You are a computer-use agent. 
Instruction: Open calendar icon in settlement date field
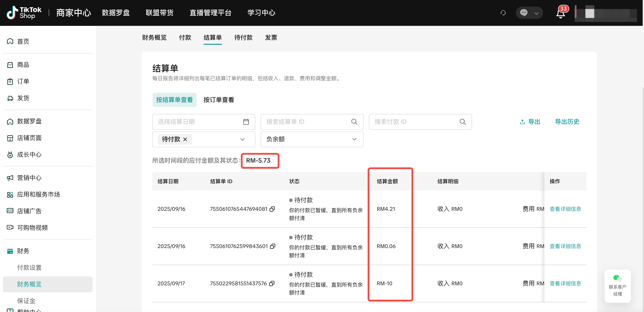click(246, 122)
